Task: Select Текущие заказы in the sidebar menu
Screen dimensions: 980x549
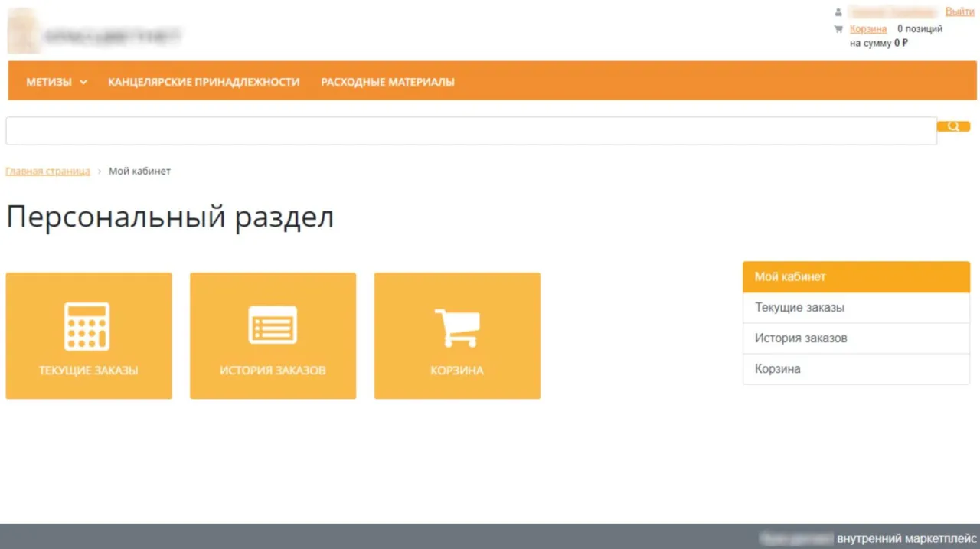Action: click(856, 308)
